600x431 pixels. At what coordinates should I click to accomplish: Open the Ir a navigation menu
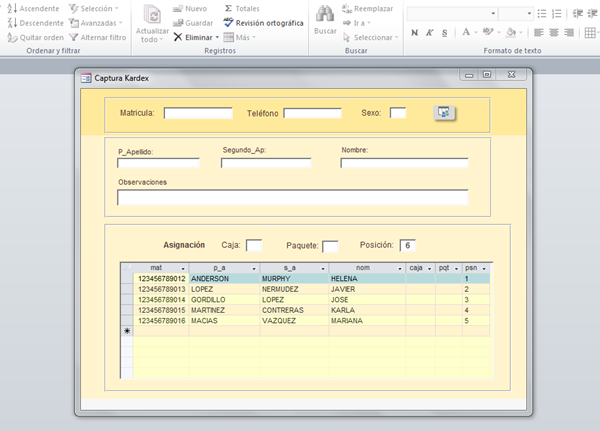pos(360,22)
